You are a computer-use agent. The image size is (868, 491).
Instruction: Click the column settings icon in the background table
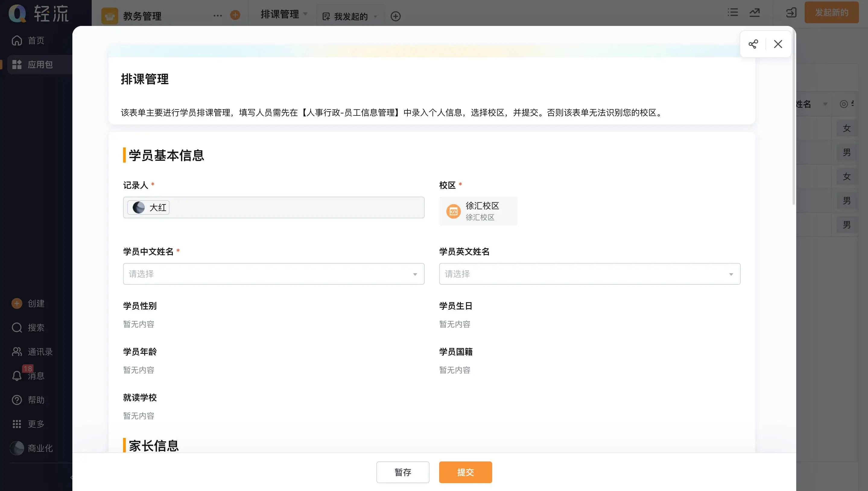(844, 104)
